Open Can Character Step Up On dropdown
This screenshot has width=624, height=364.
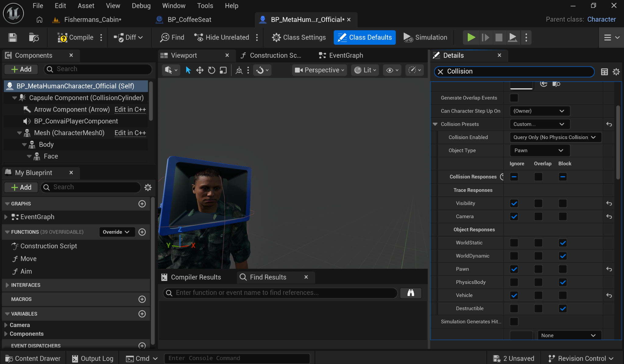point(540,111)
